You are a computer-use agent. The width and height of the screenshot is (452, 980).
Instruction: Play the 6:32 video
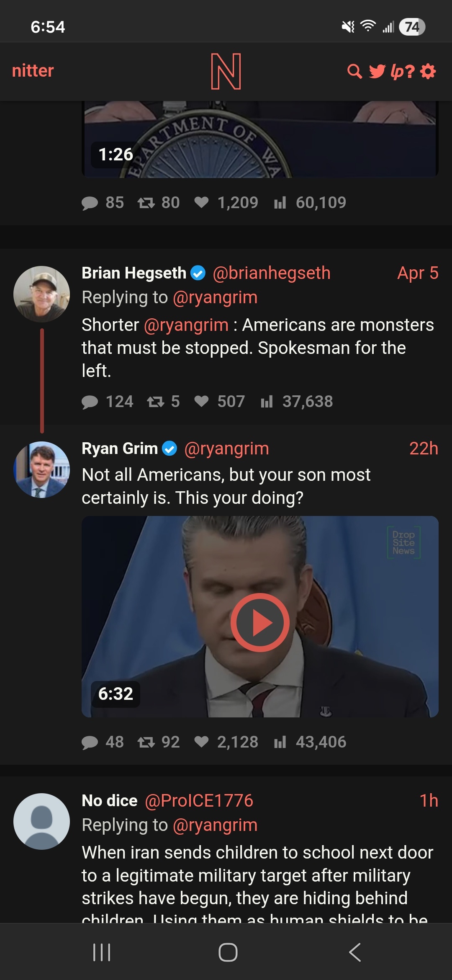click(260, 622)
